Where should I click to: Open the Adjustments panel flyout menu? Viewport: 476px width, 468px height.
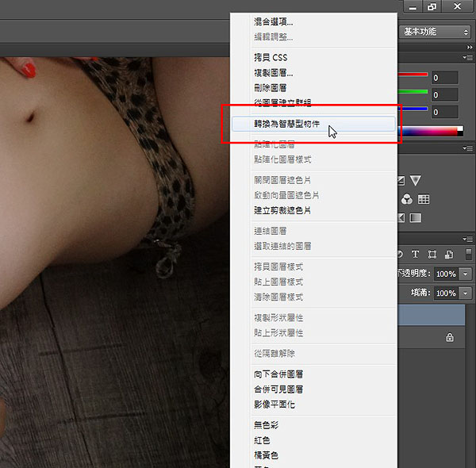(469, 148)
